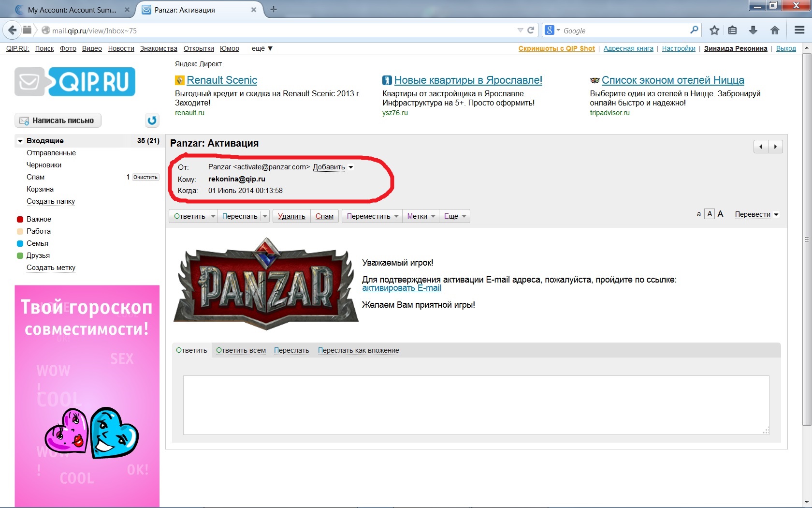
Task: Select the lower Переслать tab
Action: 291,350
